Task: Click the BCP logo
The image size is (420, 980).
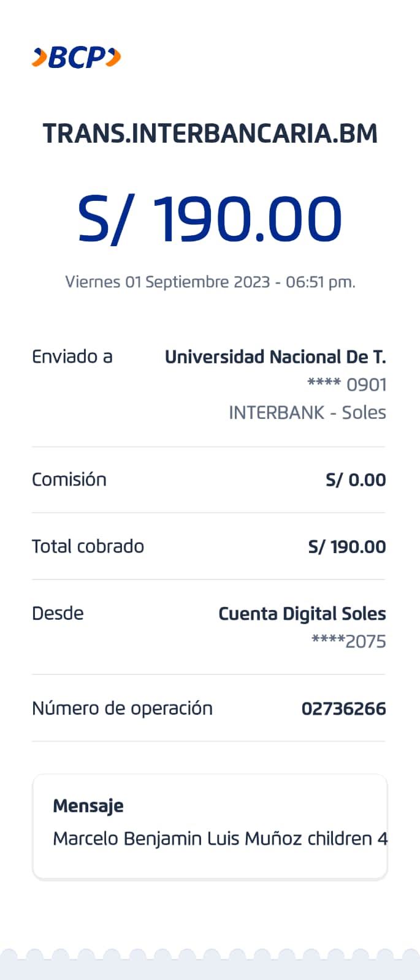Action: coord(76,58)
